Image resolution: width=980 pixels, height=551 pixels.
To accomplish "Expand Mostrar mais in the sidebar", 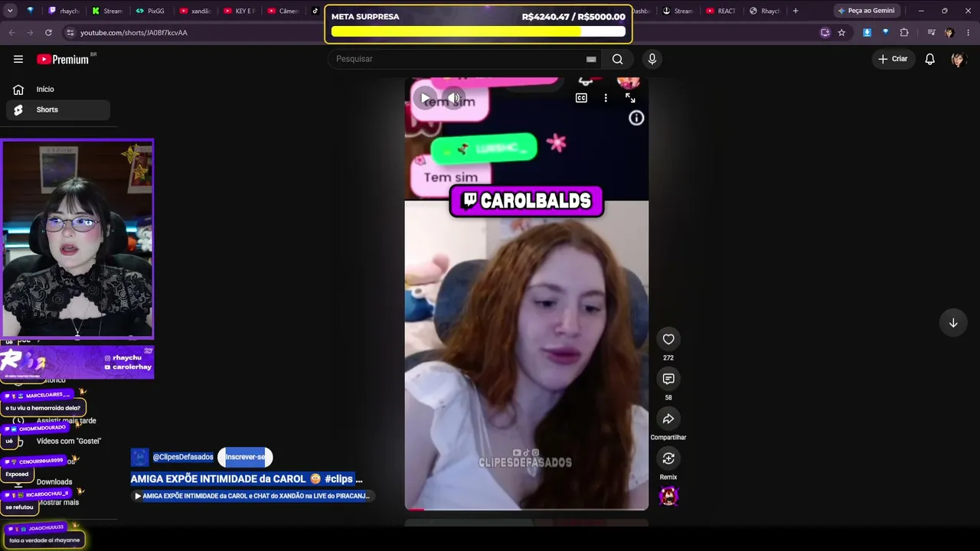I will (58, 502).
